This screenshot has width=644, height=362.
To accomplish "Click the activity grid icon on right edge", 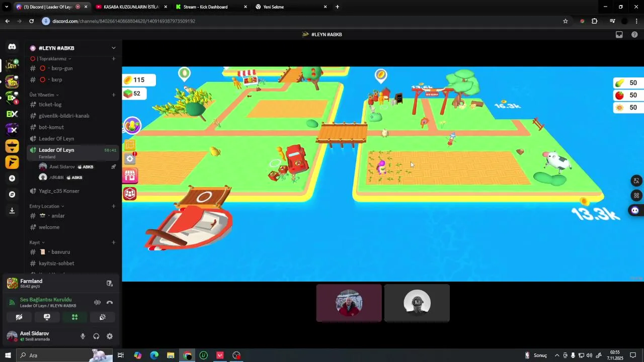I will (636, 196).
